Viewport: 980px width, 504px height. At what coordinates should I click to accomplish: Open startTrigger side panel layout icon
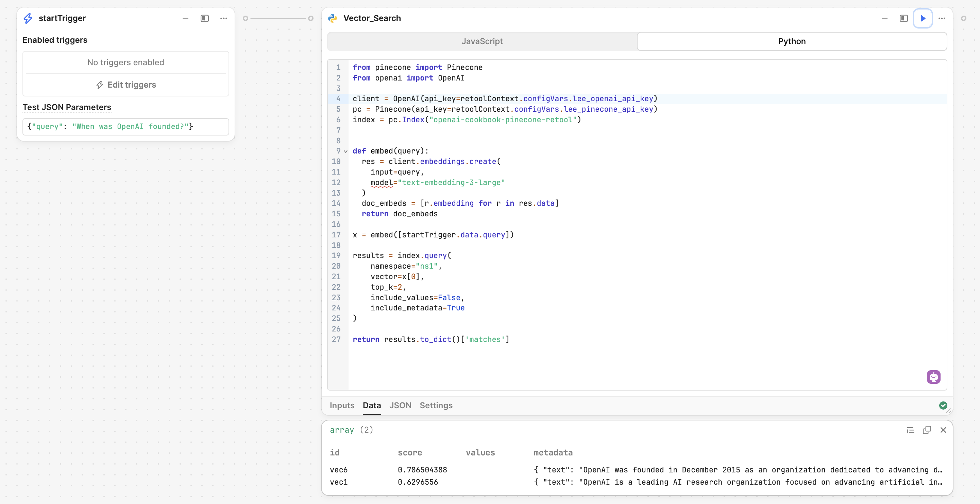coord(204,18)
